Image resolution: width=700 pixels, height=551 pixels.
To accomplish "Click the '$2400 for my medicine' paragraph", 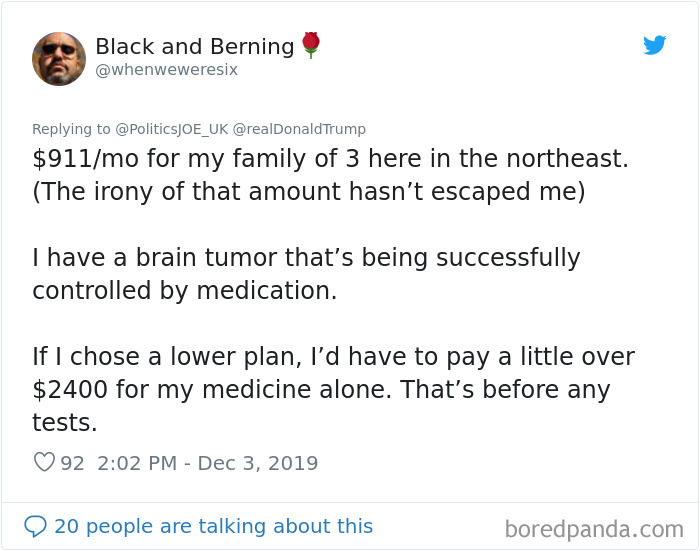I will (x=333, y=389).
